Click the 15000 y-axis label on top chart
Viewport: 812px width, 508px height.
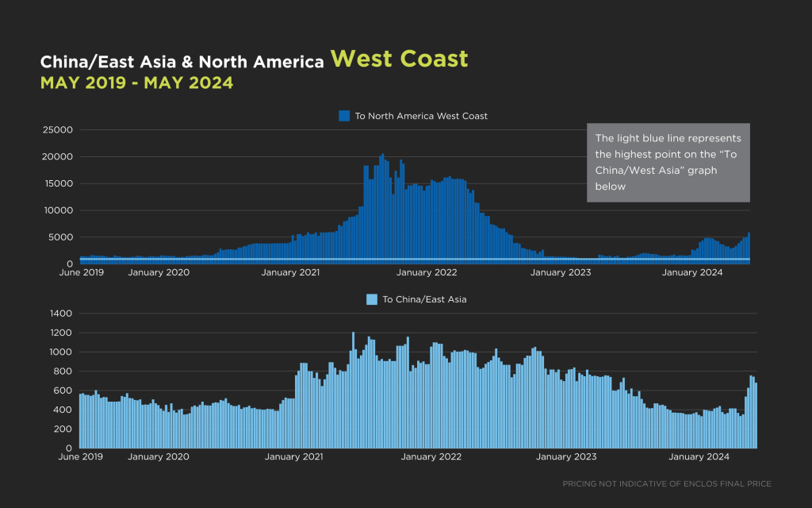[57, 183]
